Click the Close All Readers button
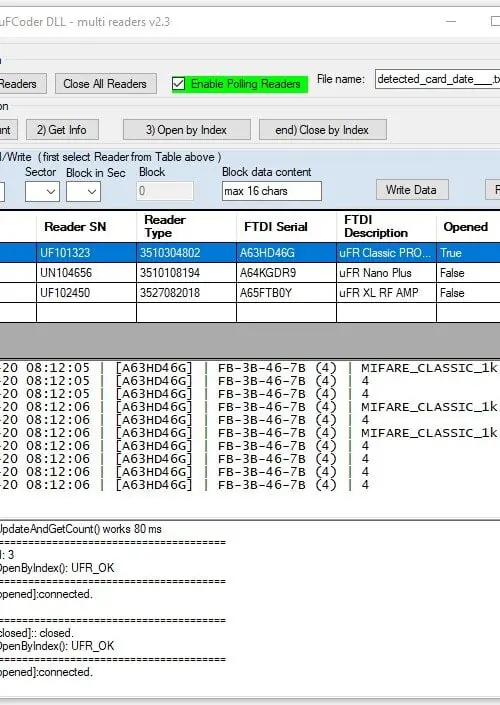 coord(106,84)
